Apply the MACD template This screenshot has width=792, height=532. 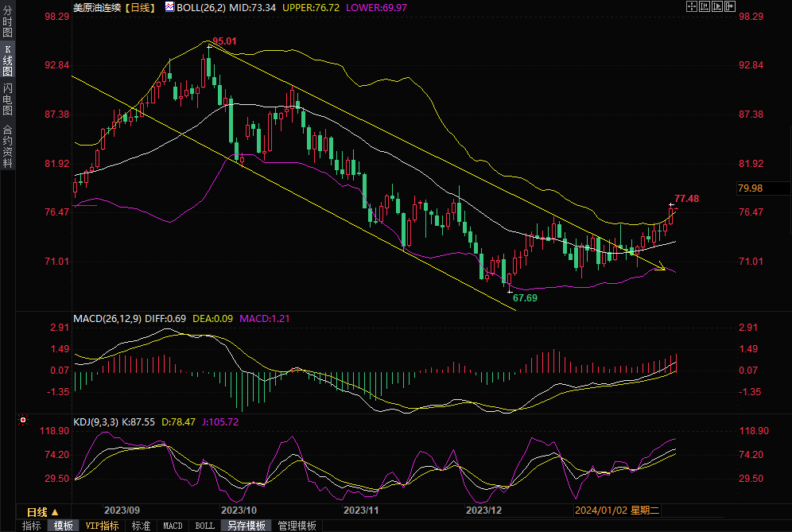click(173, 526)
